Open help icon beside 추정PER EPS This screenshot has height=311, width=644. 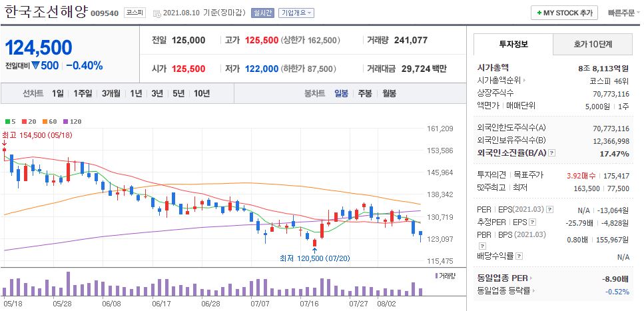(532, 222)
